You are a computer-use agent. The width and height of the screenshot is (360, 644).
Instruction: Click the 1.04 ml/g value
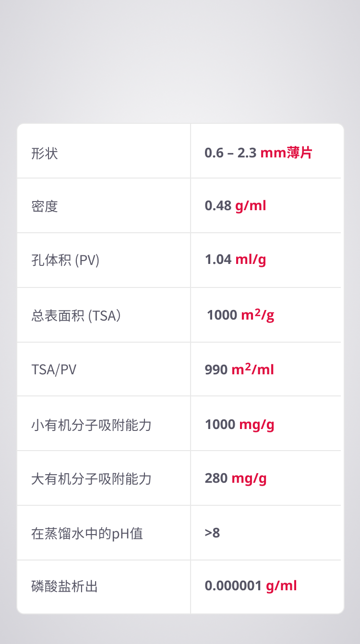(235, 260)
